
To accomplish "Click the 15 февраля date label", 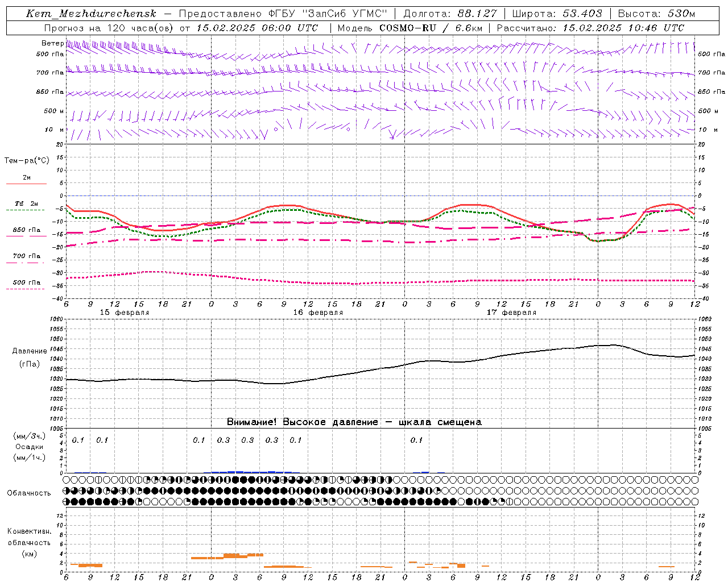I will coord(125,313).
